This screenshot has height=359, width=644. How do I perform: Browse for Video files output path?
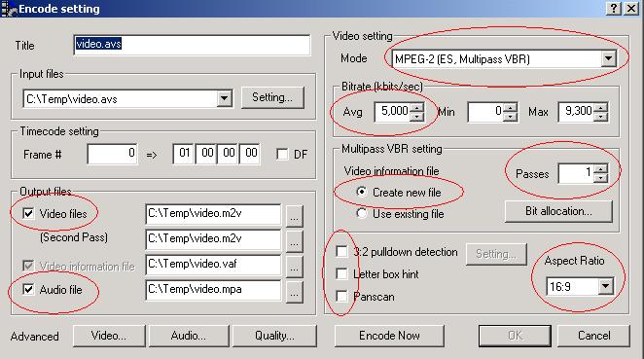click(294, 216)
